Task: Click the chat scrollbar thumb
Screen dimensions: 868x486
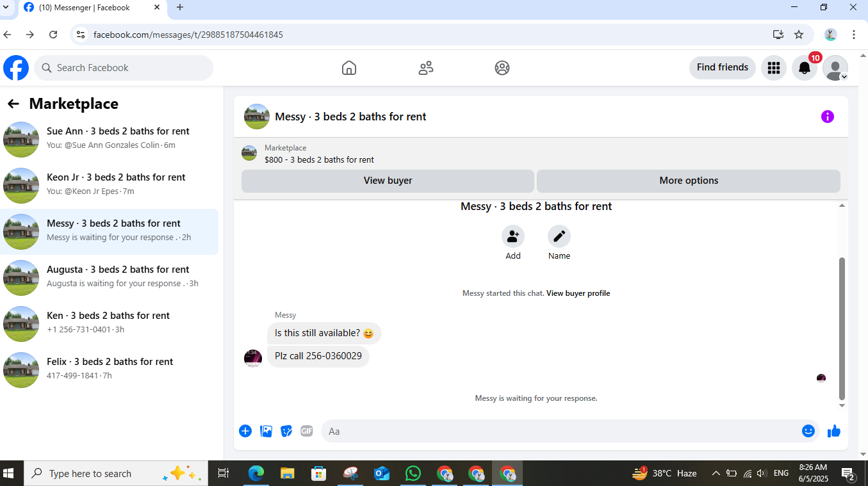Action: (x=842, y=328)
